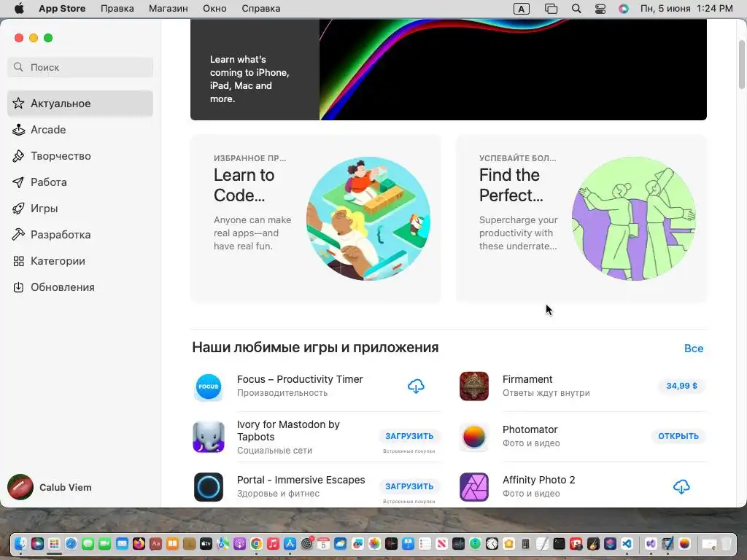The image size is (747, 560).
Task: Open the Learn to Code story card
Action: point(315,219)
